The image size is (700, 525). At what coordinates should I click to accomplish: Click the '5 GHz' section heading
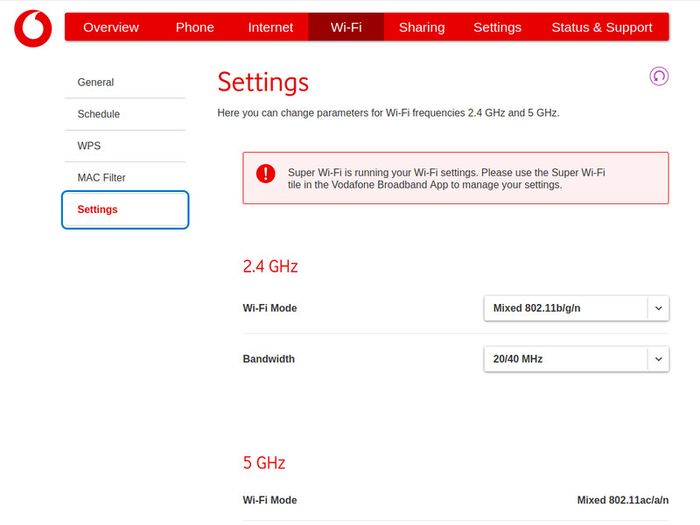point(264,463)
